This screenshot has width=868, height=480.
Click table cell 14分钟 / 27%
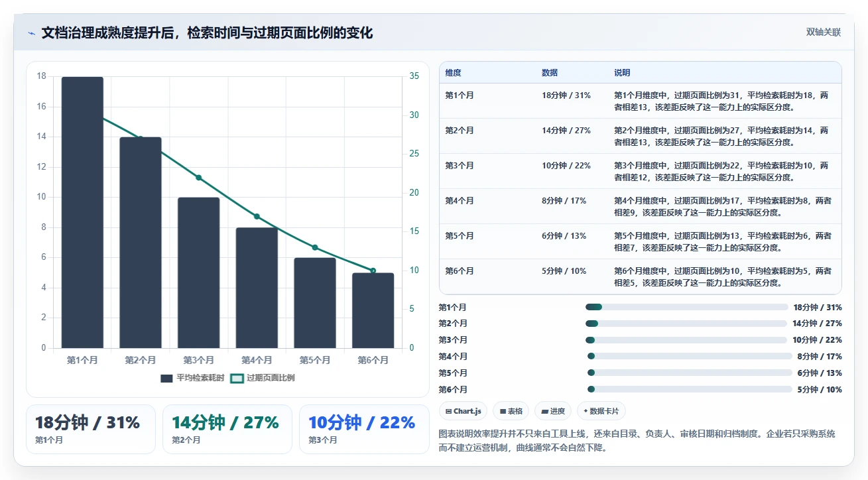coord(566,131)
